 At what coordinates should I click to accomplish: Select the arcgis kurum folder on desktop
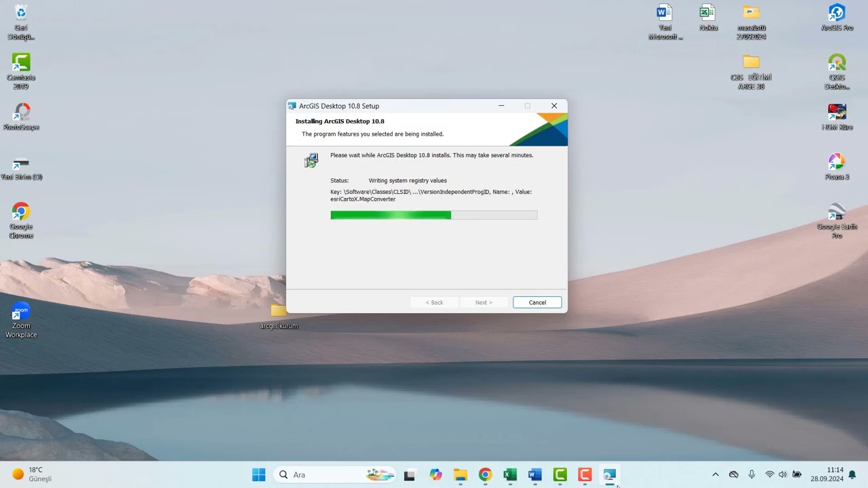pyautogui.click(x=279, y=316)
